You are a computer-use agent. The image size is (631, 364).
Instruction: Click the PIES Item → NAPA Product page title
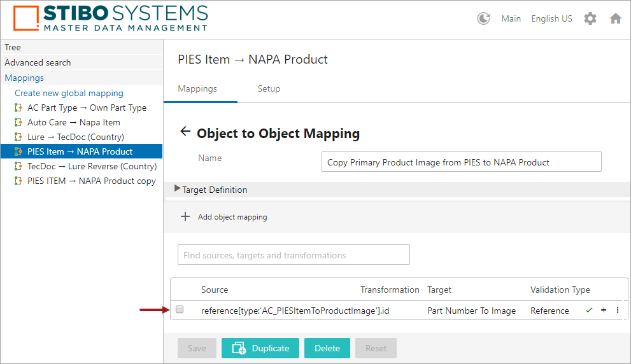tap(253, 59)
